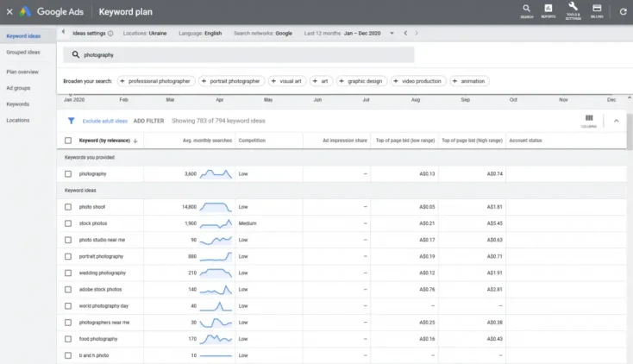Image resolution: width=633 pixels, height=364 pixels.
Task: Check the 'adobe stock photos' row
Action: (68, 290)
